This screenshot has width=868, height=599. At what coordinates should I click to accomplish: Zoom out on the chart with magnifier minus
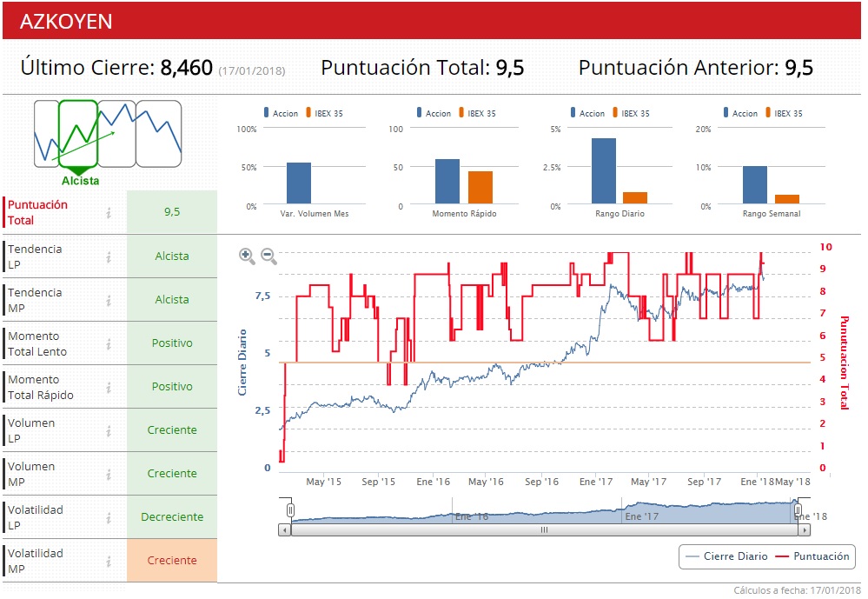coord(268,256)
